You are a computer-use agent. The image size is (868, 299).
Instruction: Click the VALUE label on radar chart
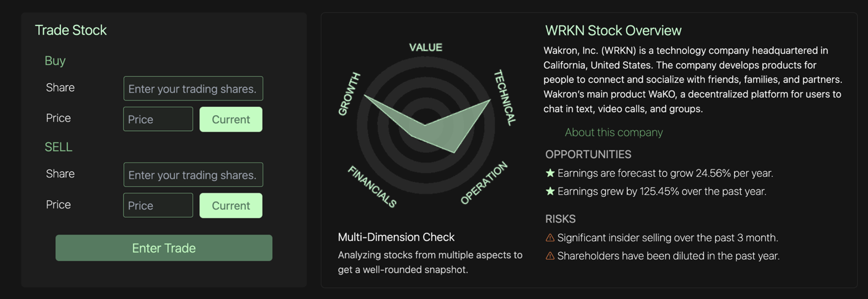426,48
